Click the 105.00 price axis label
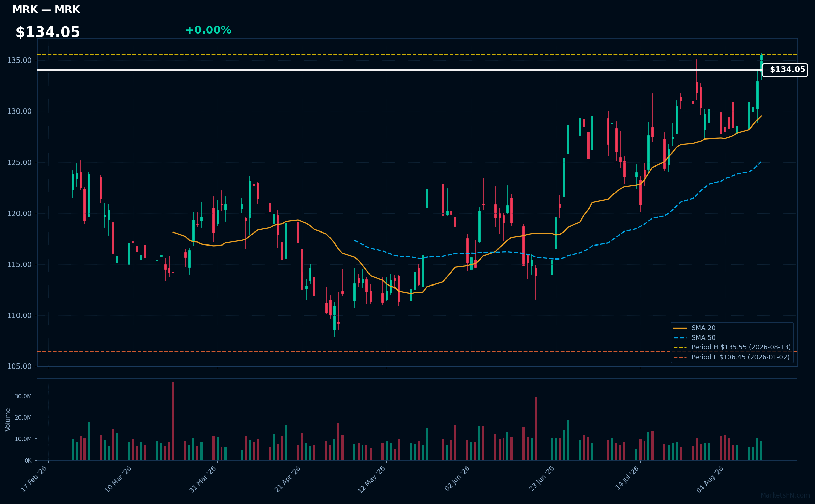The height and width of the screenshot is (504, 815). pos(20,367)
